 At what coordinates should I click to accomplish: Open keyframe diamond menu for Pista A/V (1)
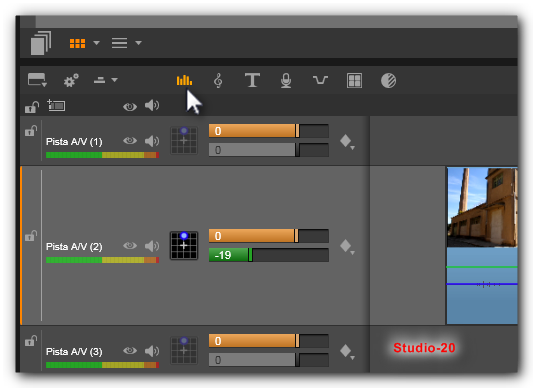point(347,141)
